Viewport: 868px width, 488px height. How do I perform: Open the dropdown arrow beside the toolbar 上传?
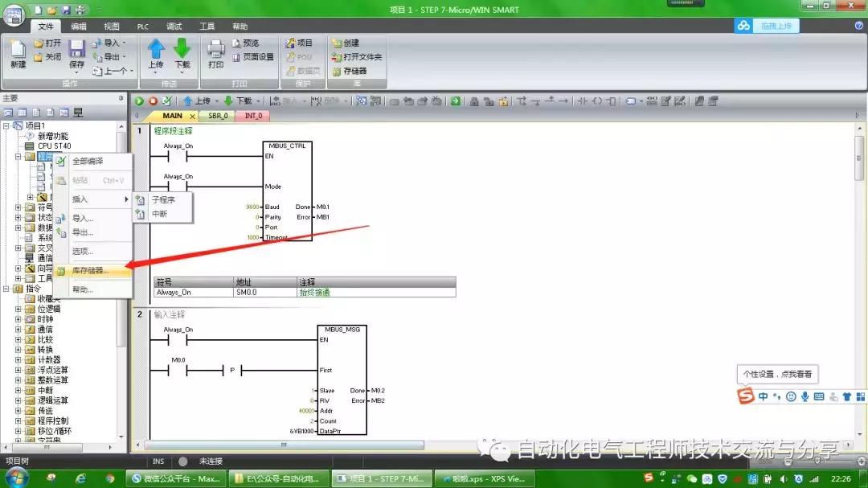(216, 100)
